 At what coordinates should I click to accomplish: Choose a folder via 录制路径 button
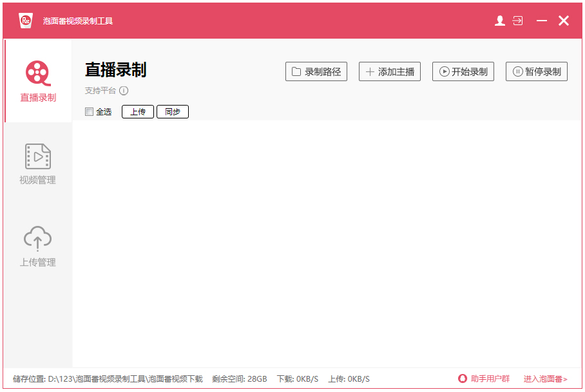coord(316,72)
